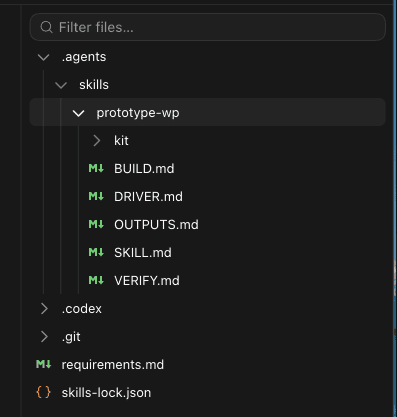Expand the kit folder chevron
The height and width of the screenshot is (417, 397).
(97, 141)
